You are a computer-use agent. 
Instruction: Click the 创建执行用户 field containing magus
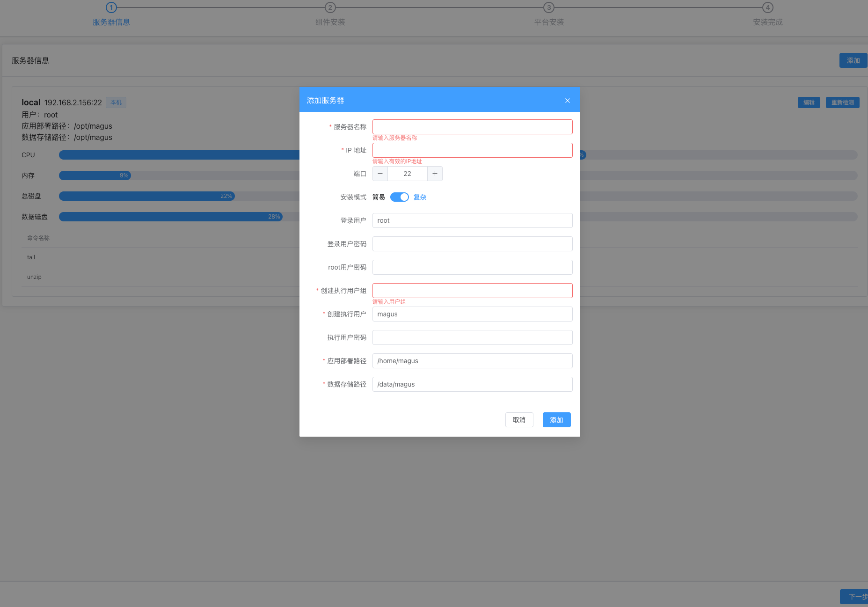[x=472, y=314]
